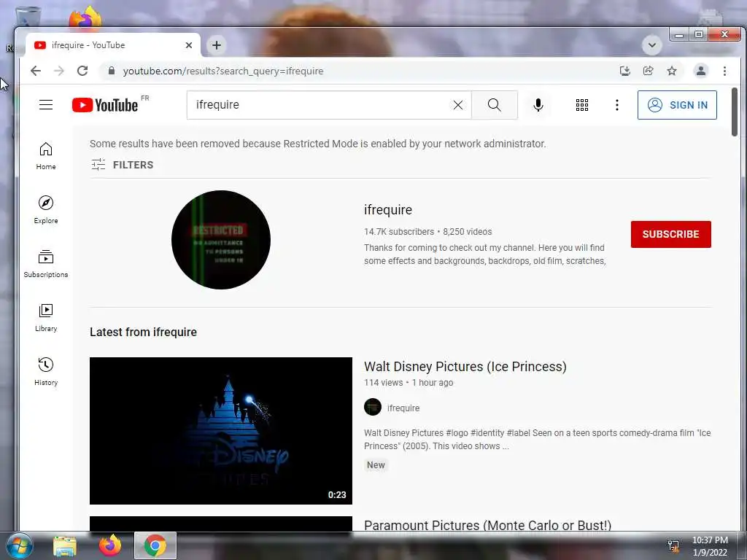Click the install app icon in address bar
747x560 pixels.
[x=624, y=71]
